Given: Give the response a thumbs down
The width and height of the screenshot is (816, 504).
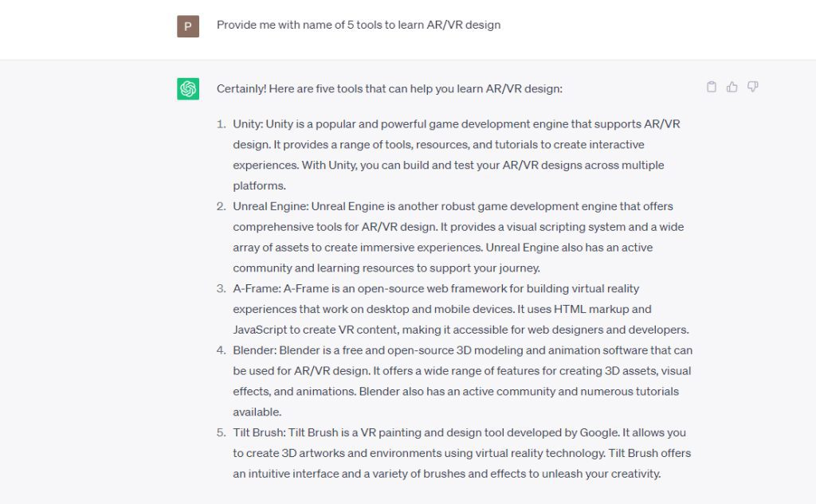Looking at the screenshot, I should [753, 87].
